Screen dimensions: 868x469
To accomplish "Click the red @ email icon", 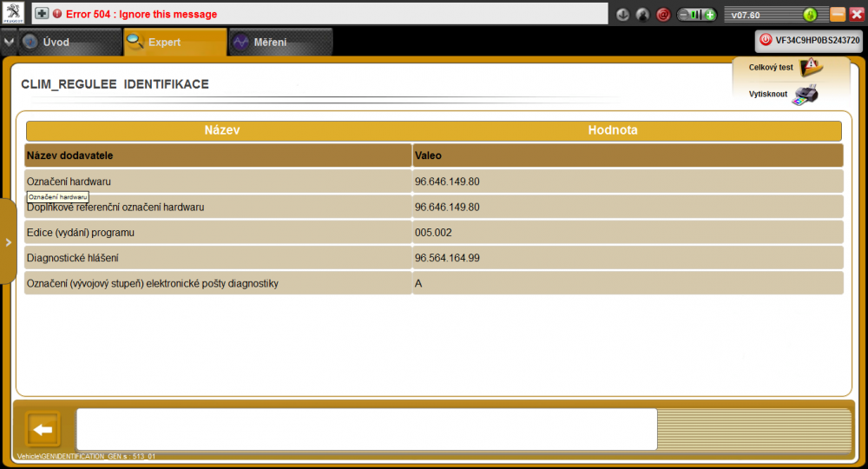I will 663,15.
